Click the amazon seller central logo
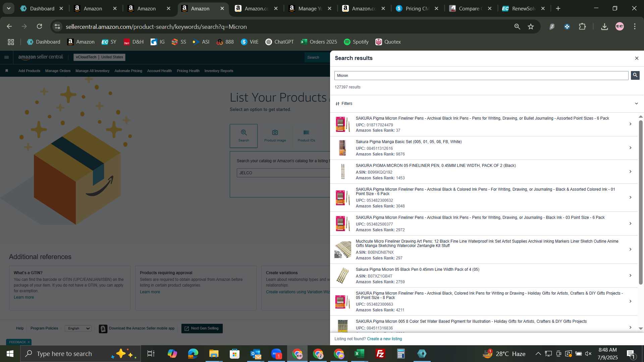Image resolution: width=644 pixels, height=362 pixels. click(41, 57)
